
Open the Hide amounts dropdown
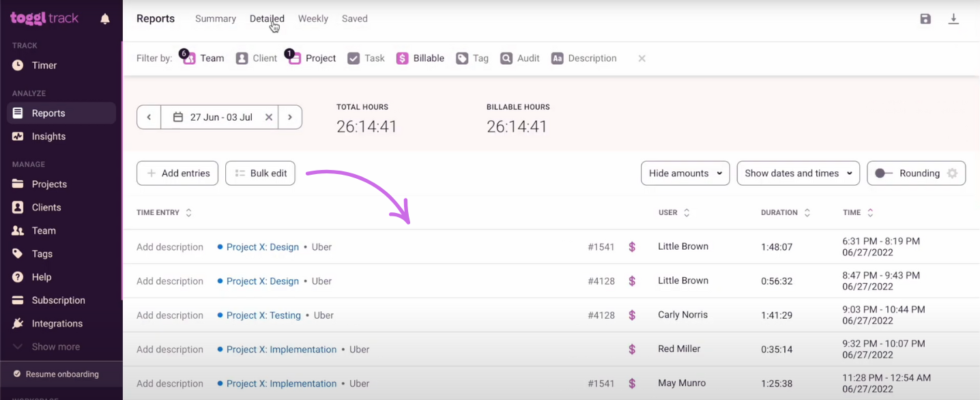click(x=685, y=173)
